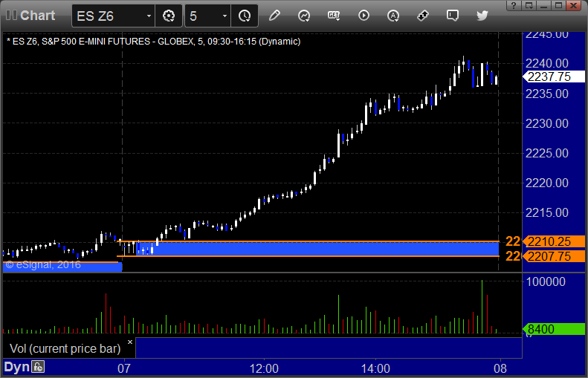
Task: Open symbol settings gear next to ES Z6
Action: (x=169, y=15)
